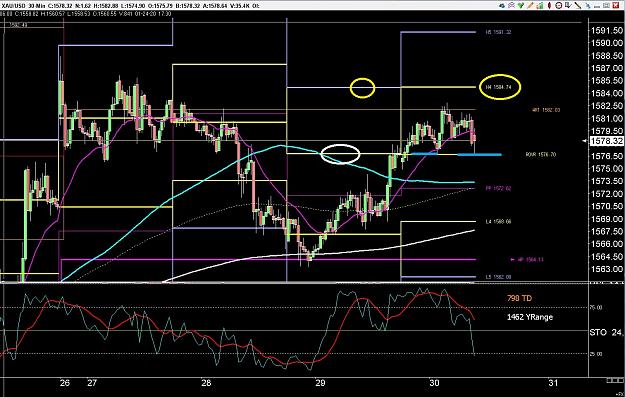Click the 1591.50 price axis label
625x397 pixels.
607,31
